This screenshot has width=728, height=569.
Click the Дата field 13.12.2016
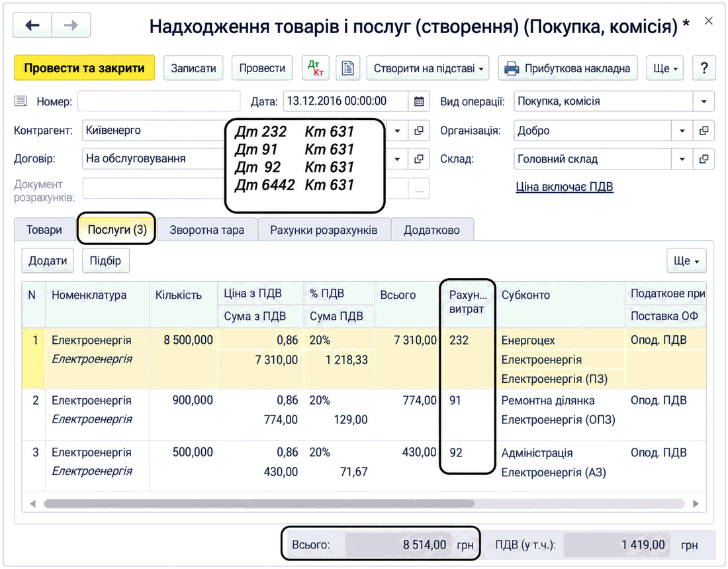(345, 101)
